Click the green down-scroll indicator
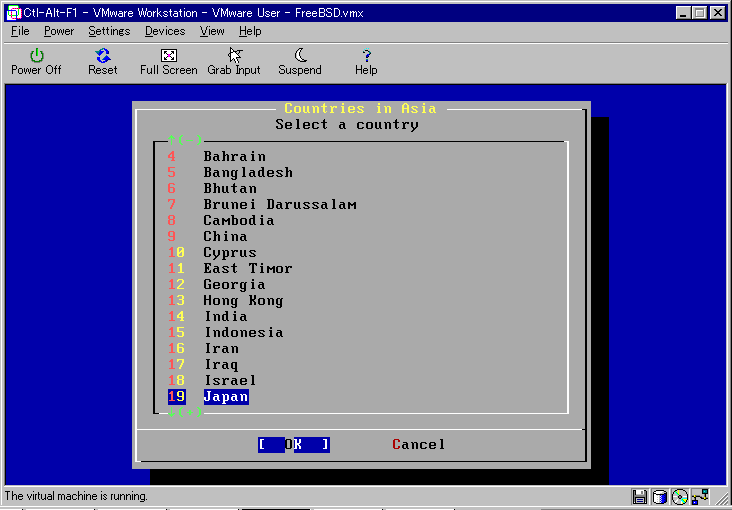The height and width of the screenshot is (510, 732). 185,412
